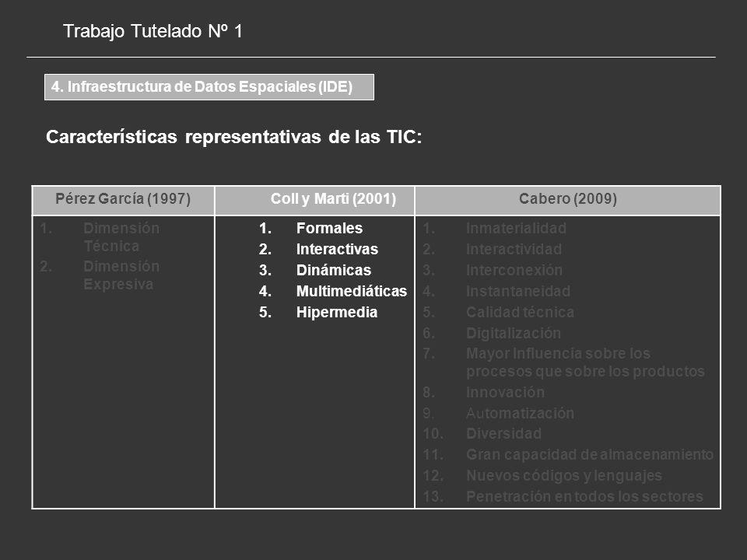Click the 'Nuevos códigos y lenguajes' entry
747x560 pixels.
pos(564,476)
